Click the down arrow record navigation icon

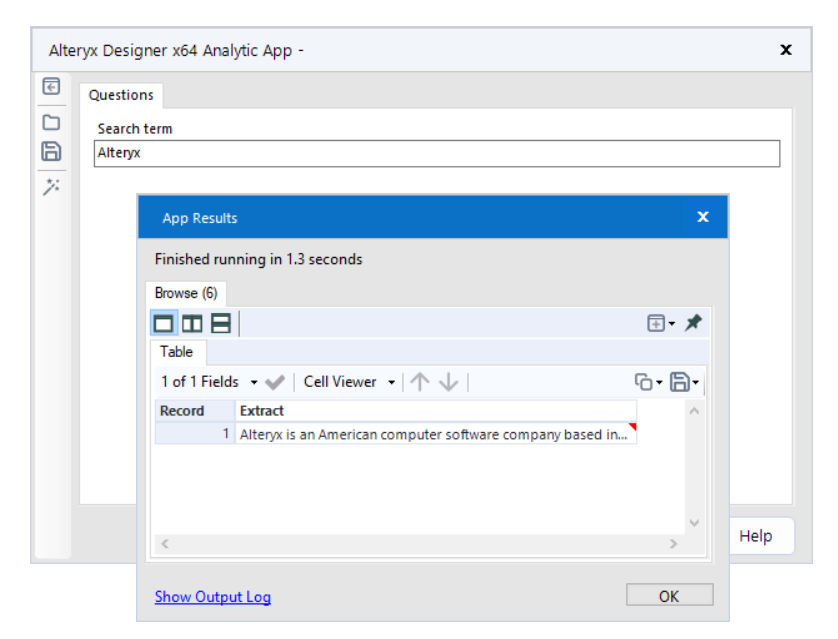448,381
